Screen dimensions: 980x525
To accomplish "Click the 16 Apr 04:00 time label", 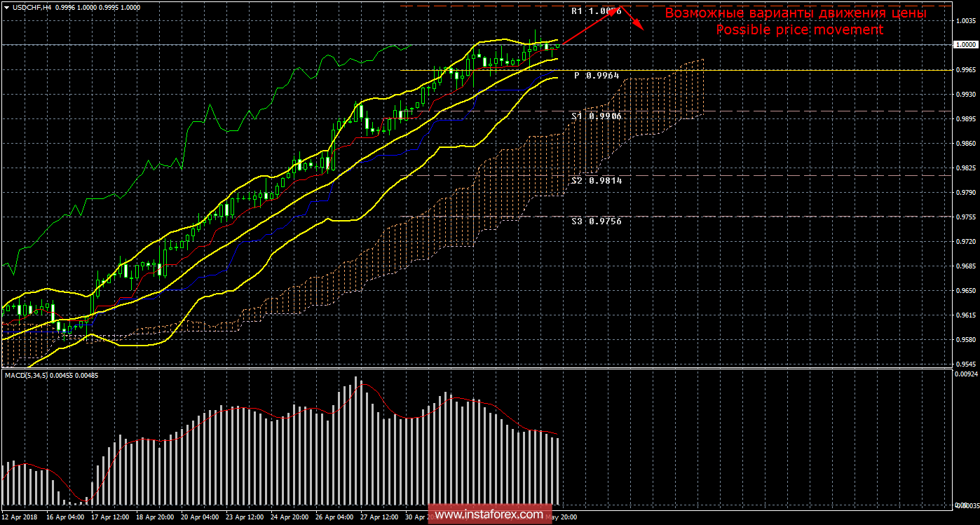I will (66, 517).
